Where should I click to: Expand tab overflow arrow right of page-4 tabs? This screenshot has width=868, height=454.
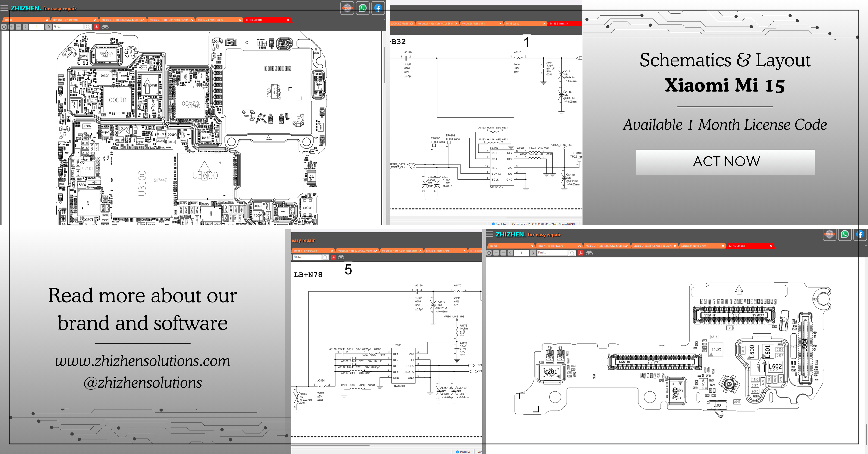pyautogui.click(x=866, y=246)
